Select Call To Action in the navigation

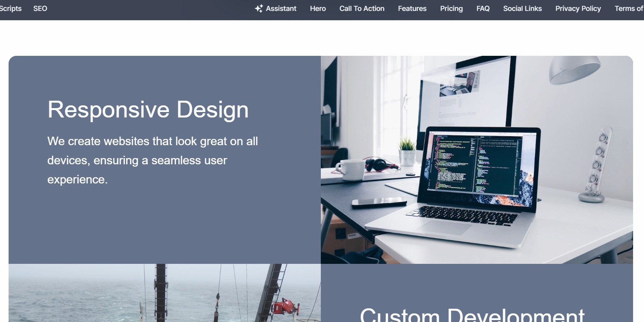[362, 9]
